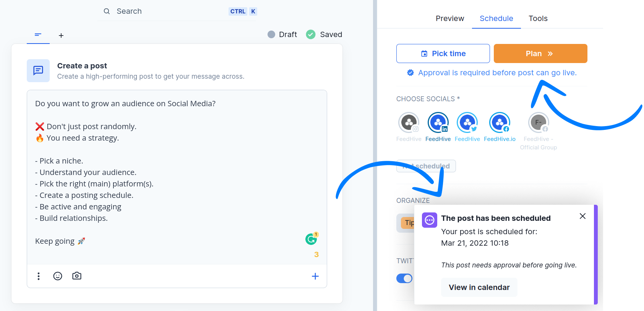The height and width of the screenshot is (311, 644).
Task: Click the emoji picker smiley icon
Action: [x=58, y=276]
